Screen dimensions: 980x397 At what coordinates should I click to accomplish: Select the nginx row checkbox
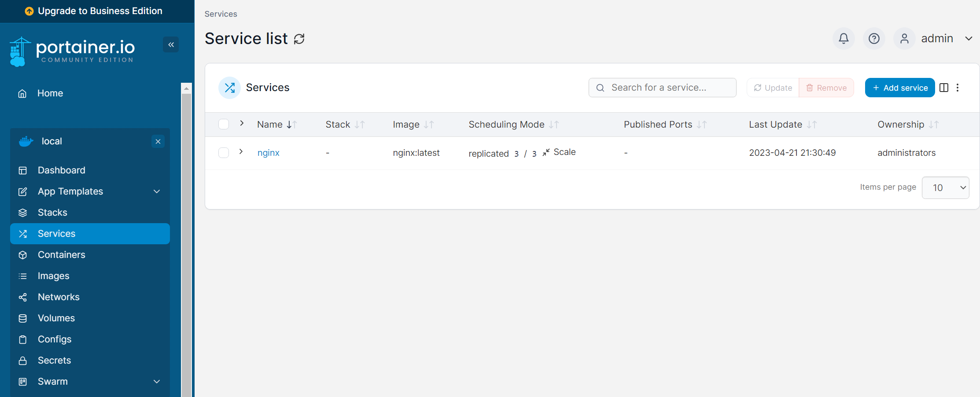coord(224,152)
